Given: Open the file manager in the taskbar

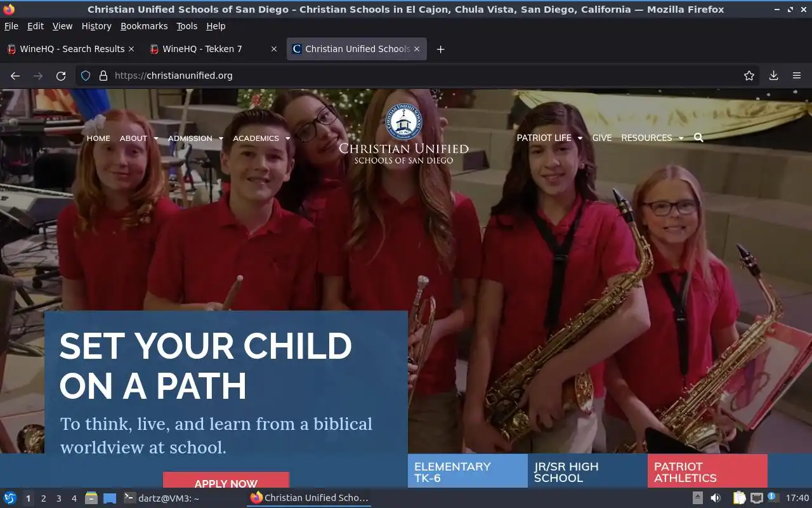Looking at the screenshot, I should (x=91, y=498).
